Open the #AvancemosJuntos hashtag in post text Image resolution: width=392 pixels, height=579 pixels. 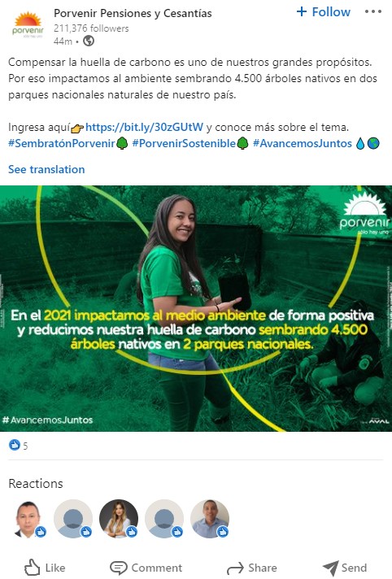(x=303, y=143)
